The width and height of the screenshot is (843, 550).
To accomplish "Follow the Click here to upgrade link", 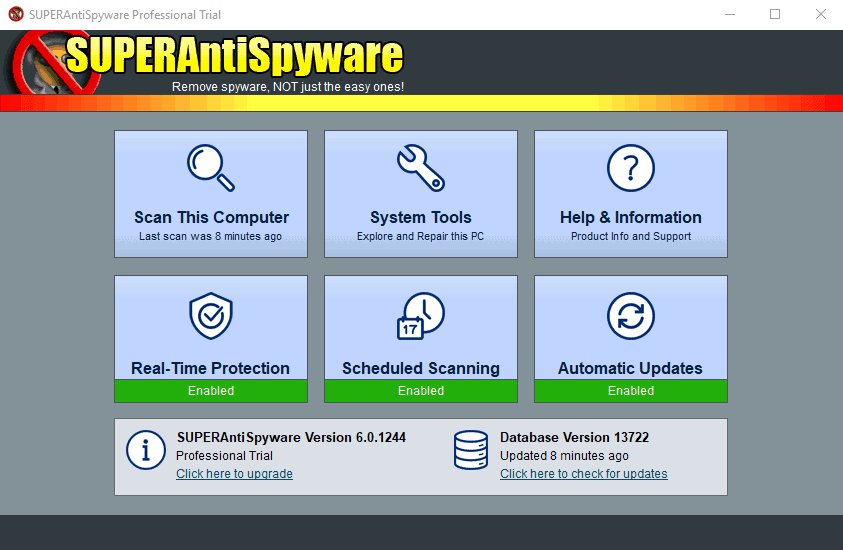I will pyautogui.click(x=234, y=474).
